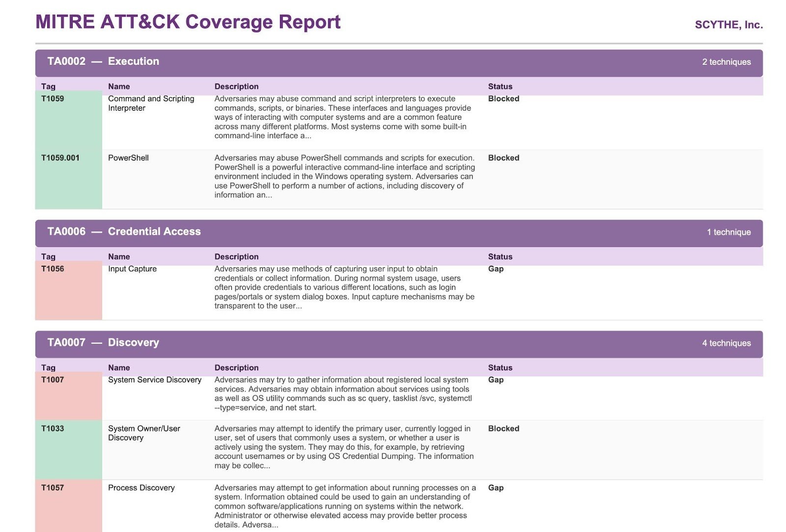Select the green T1033 tag cell

pos(68,449)
